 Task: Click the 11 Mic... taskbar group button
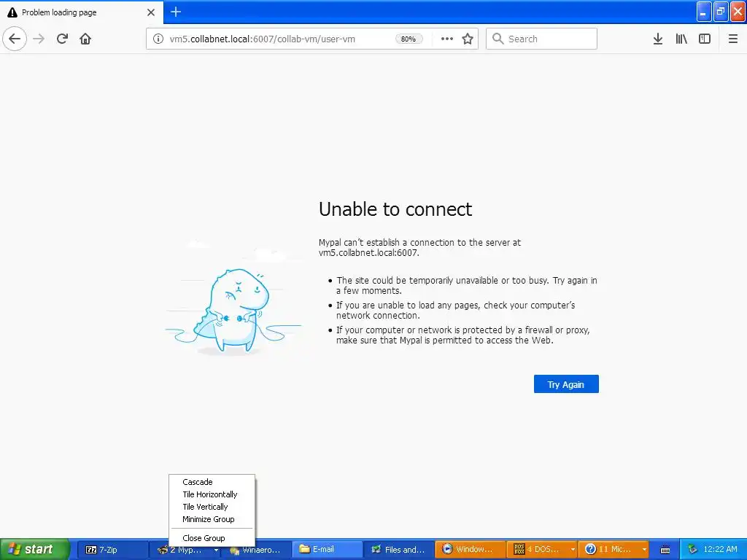click(614, 550)
